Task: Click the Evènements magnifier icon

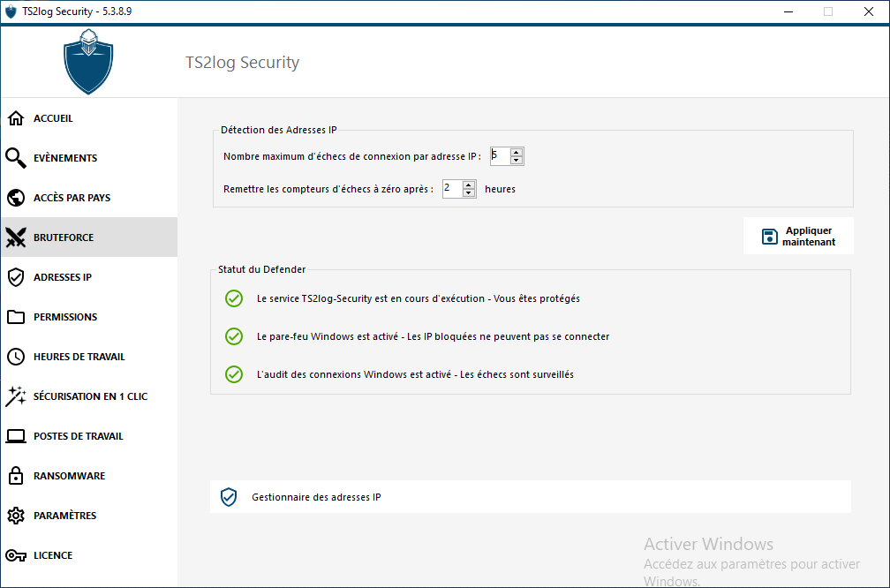Action: (16, 158)
